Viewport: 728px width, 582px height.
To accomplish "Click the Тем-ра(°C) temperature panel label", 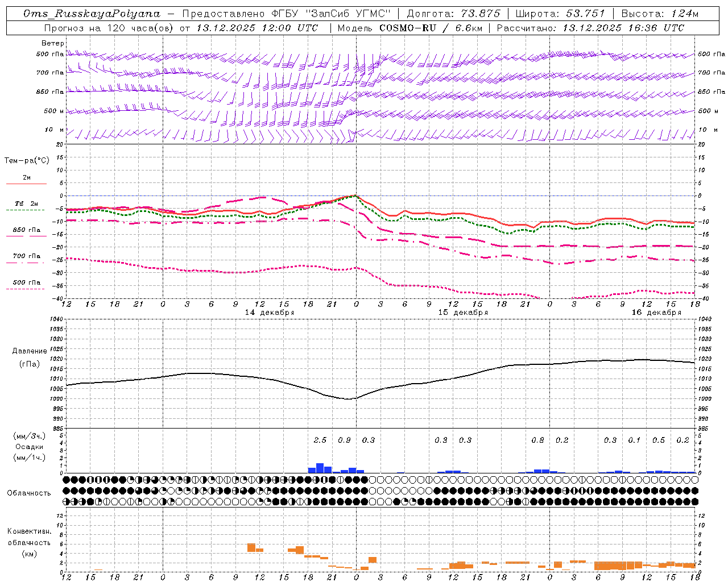I will click(27, 161).
